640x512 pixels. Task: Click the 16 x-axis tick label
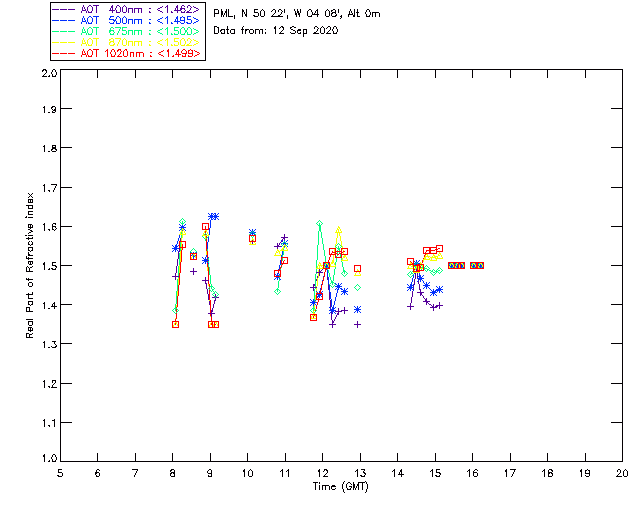pyautogui.click(x=472, y=473)
